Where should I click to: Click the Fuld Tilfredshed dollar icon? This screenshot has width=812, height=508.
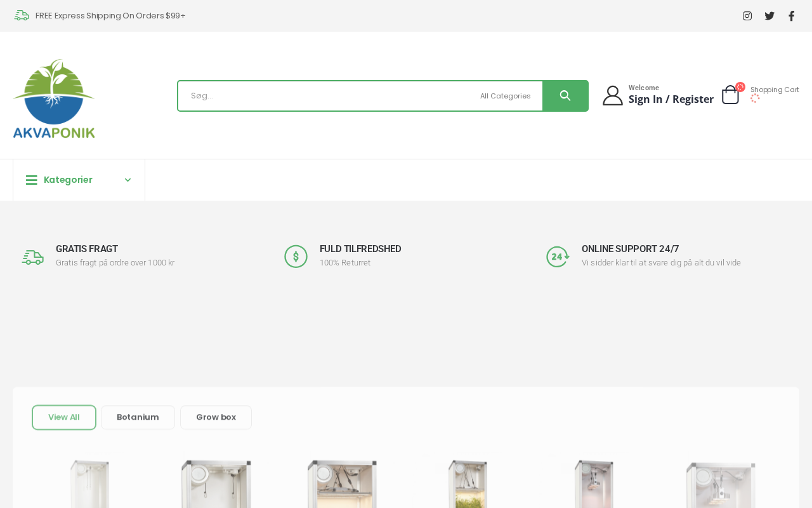tap(296, 257)
